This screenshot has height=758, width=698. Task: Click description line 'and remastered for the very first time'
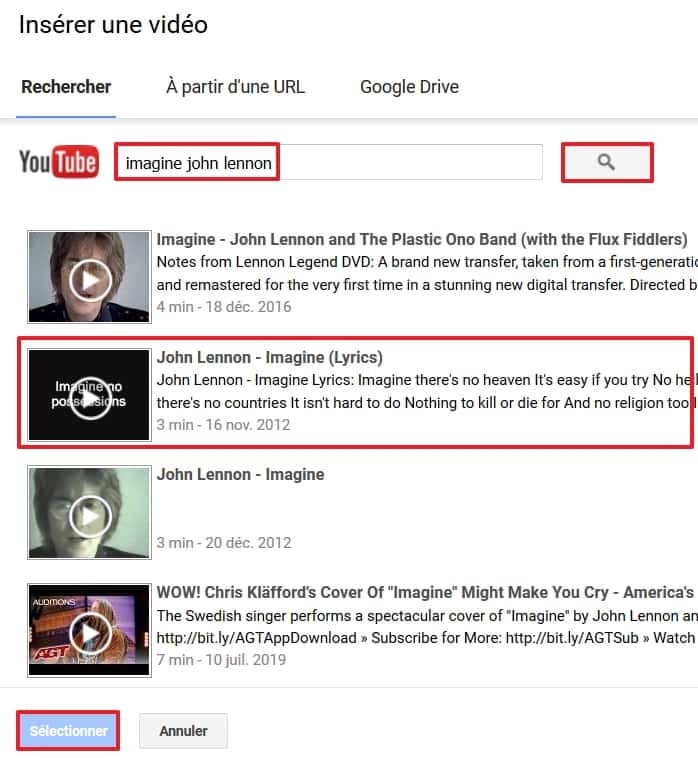[427, 285]
